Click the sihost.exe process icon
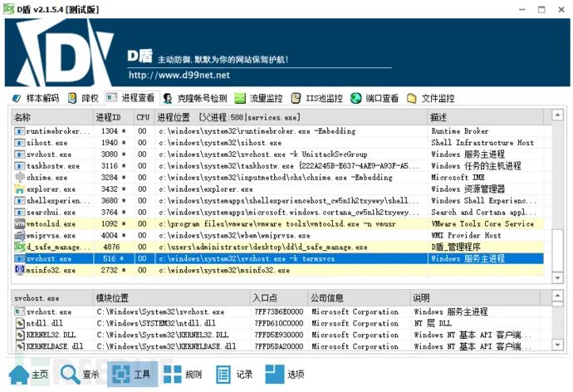The width and height of the screenshot is (573, 392). click(x=19, y=143)
